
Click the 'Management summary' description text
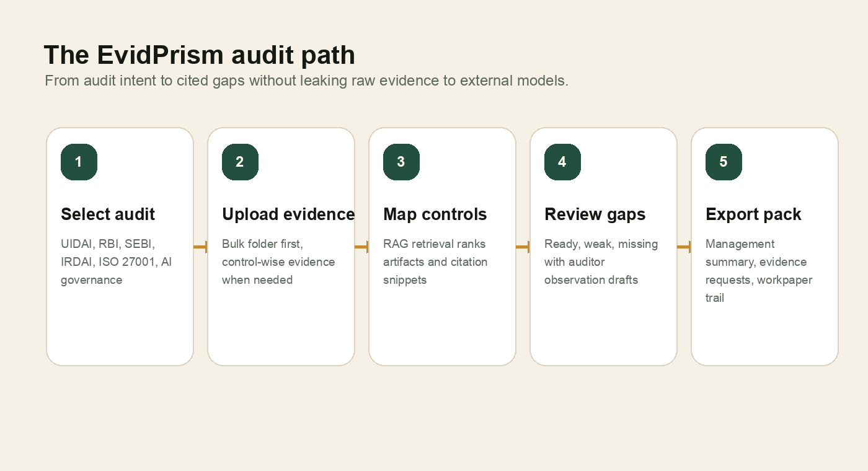pos(759,271)
